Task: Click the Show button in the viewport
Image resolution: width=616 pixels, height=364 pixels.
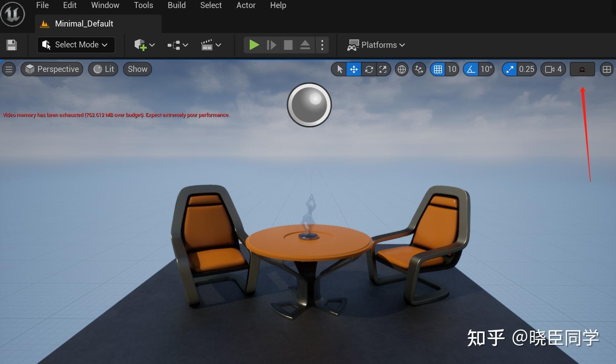Action: [137, 69]
